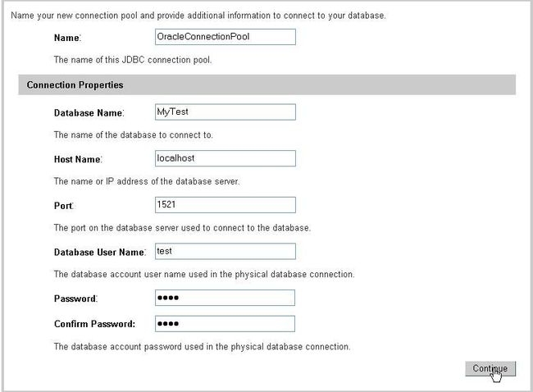Click the Confirm Password field
The height and width of the screenshot is (392, 533).
225,324
